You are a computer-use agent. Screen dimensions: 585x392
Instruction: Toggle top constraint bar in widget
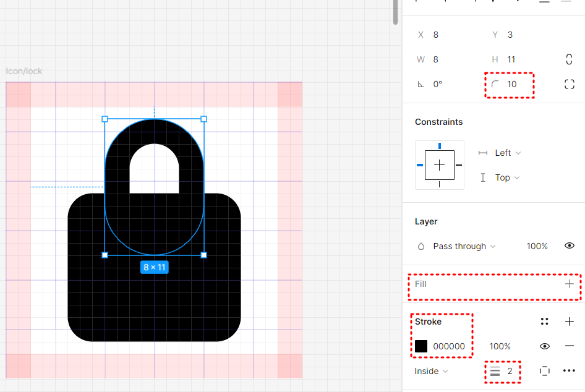(440, 146)
